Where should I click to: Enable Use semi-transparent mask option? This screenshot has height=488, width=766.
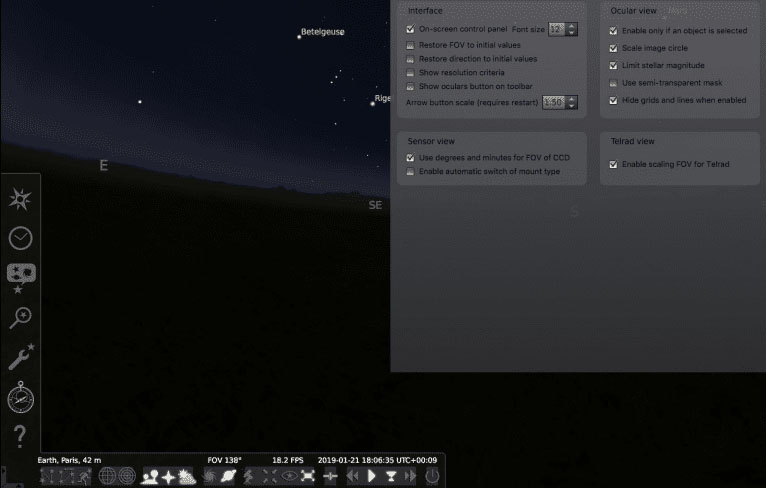click(613, 83)
